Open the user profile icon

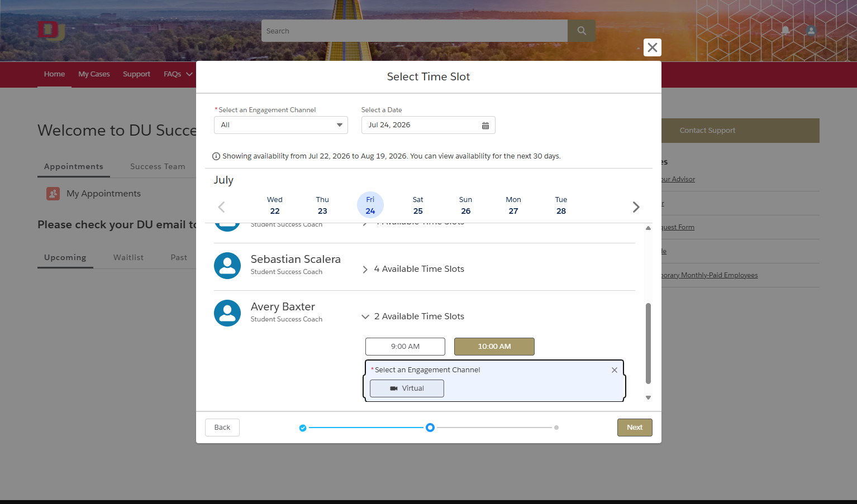click(x=811, y=31)
